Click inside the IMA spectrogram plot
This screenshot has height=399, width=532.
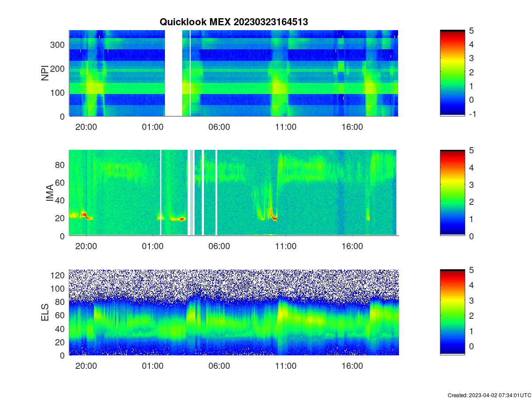[x=234, y=193]
